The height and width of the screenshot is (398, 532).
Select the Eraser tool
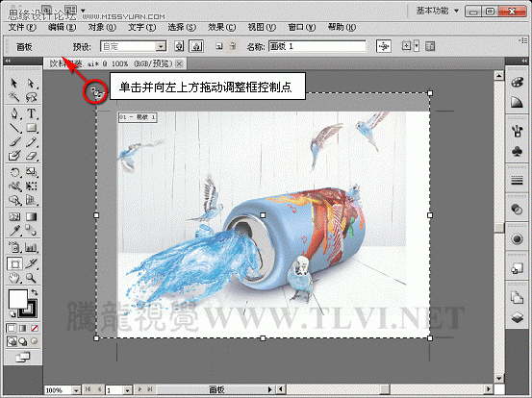click(x=31, y=156)
